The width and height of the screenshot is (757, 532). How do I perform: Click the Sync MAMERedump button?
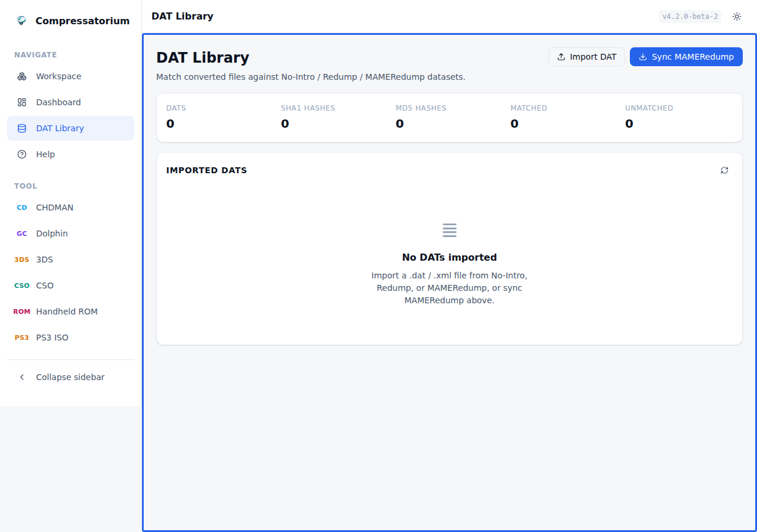coord(686,57)
